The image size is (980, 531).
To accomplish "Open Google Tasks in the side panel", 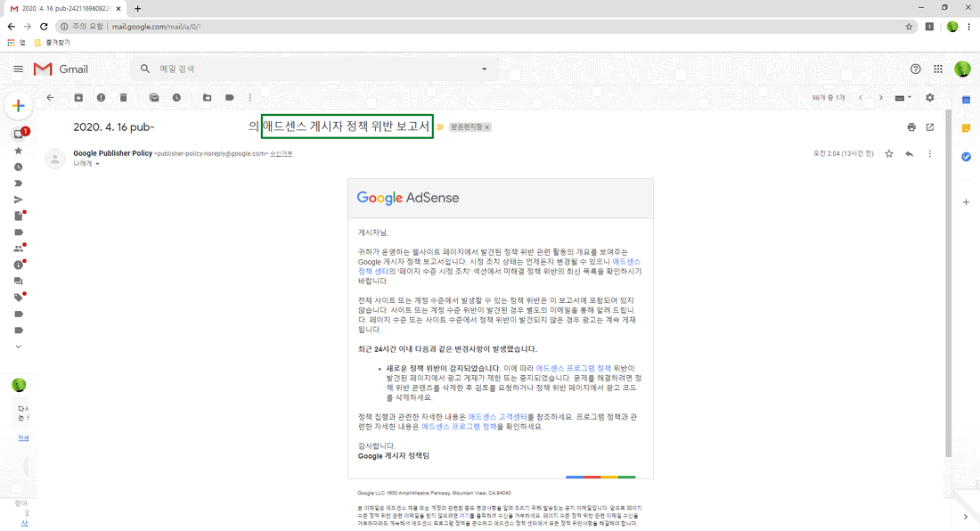I will 966,157.
